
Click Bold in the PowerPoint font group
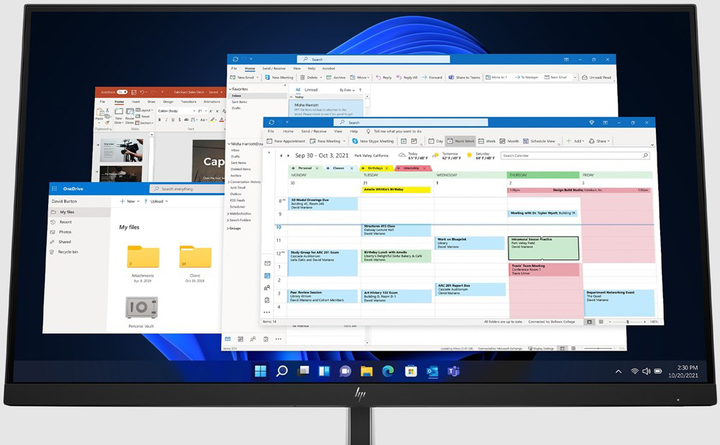click(160, 120)
